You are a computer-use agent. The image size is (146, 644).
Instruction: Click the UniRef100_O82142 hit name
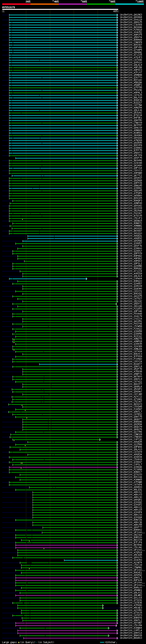tap(131, 301)
